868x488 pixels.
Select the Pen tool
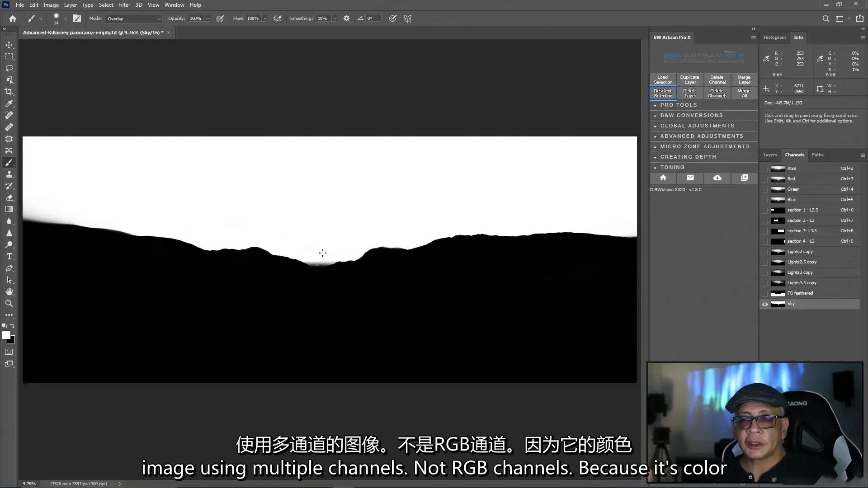pos(9,268)
